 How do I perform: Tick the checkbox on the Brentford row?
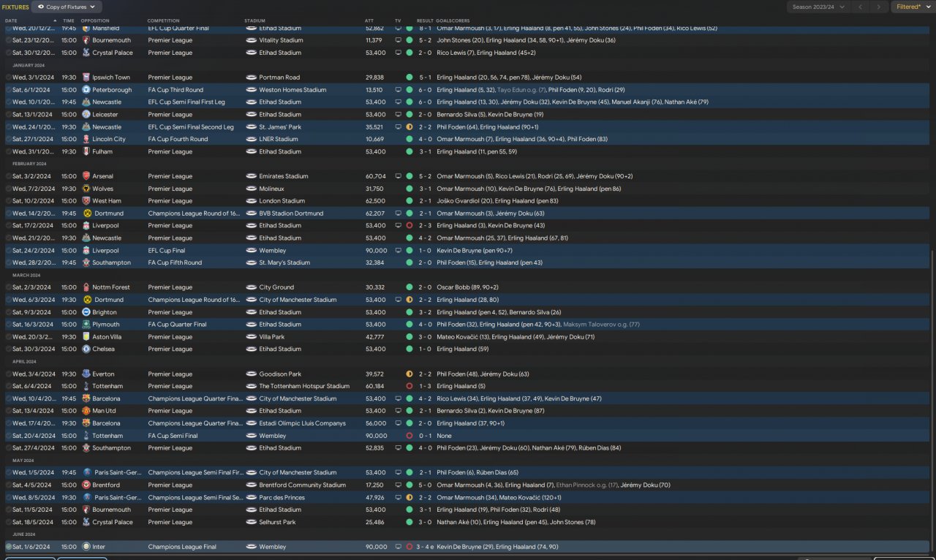9,485
